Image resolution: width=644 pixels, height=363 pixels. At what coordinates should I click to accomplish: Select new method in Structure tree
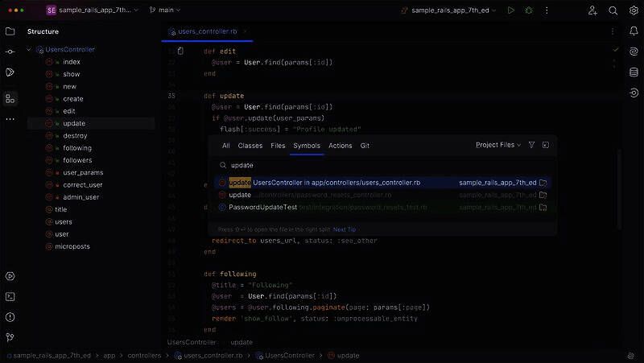(69, 86)
